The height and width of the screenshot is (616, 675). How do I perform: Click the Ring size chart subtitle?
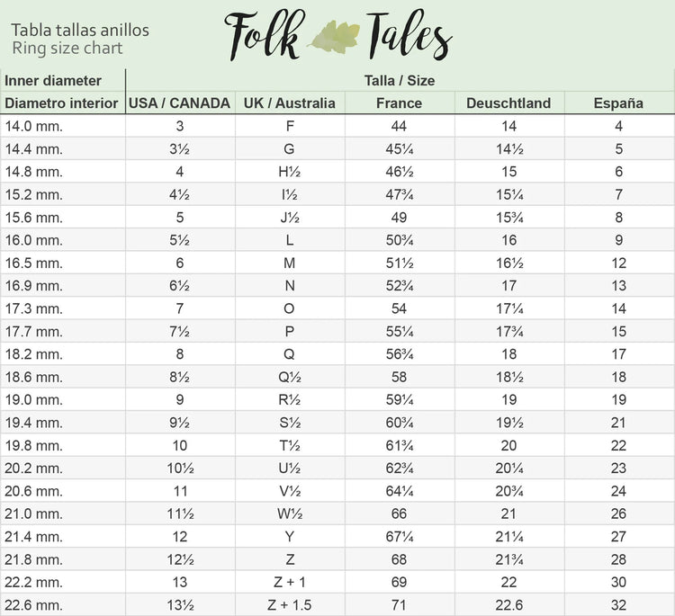tap(67, 49)
